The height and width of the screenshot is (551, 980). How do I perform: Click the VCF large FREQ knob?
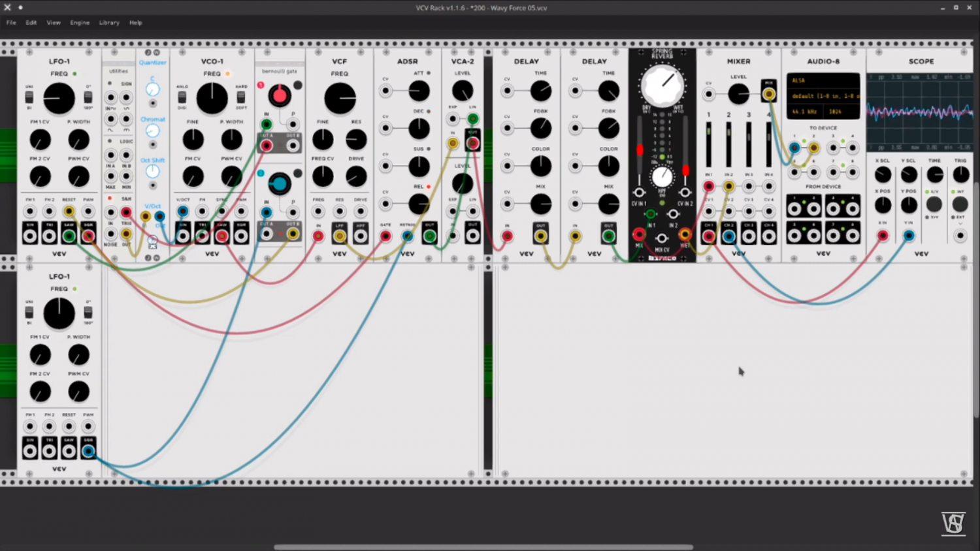coord(340,99)
